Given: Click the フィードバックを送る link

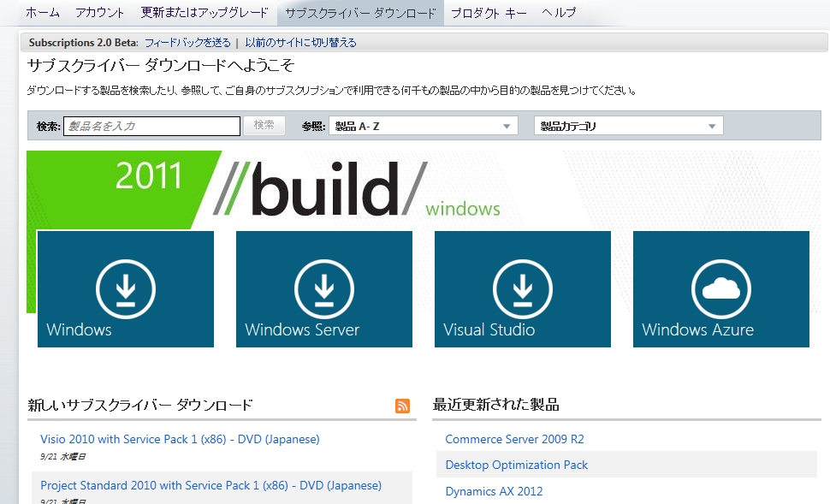Looking at the screenshot, I should [187, 42].
